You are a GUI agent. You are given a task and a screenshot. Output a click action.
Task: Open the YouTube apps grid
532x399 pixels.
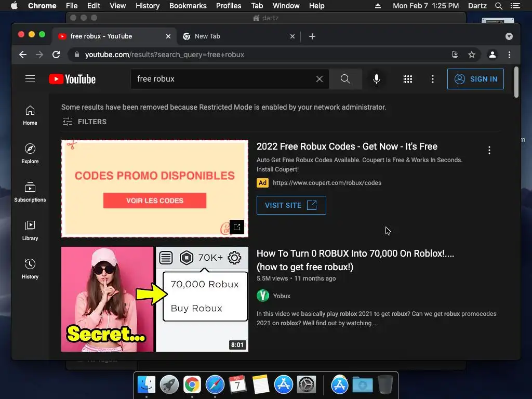coord(408,79)
